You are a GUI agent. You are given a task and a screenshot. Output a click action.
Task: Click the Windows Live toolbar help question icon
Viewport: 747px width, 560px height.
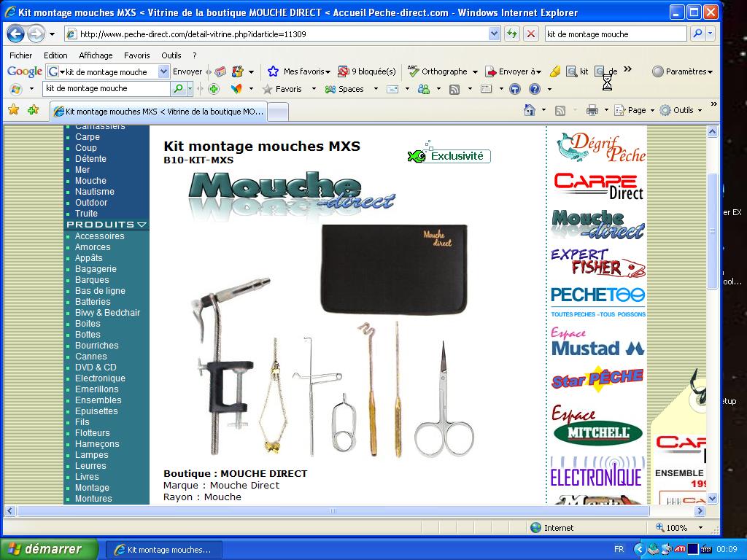[535, 89]
